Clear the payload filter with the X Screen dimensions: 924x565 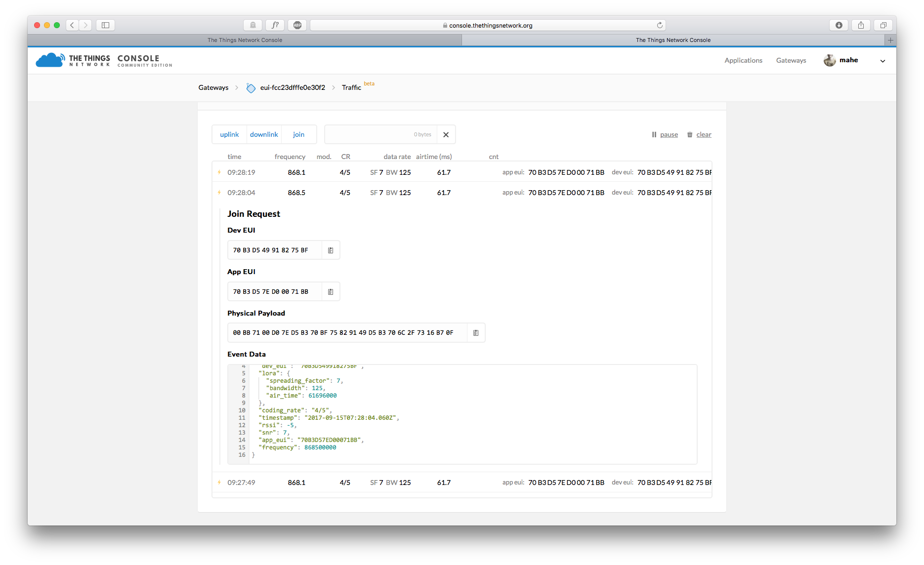click(446, 134)
